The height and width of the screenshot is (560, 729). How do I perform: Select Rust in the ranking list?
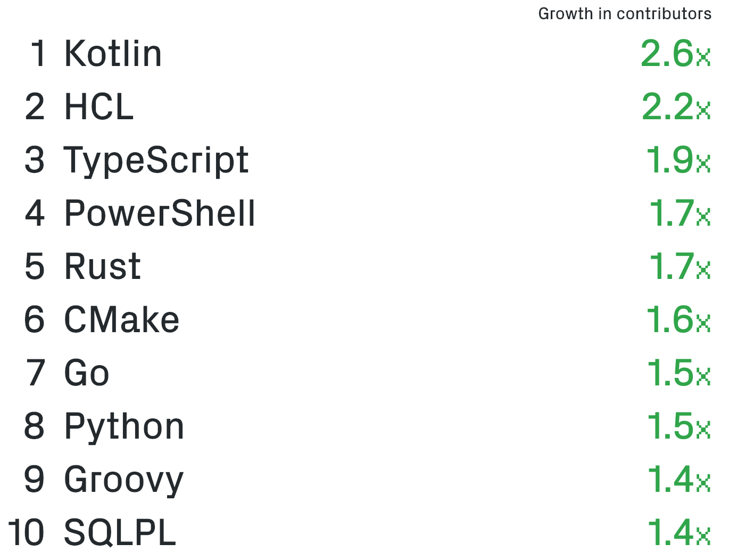(x=102, y=267)
